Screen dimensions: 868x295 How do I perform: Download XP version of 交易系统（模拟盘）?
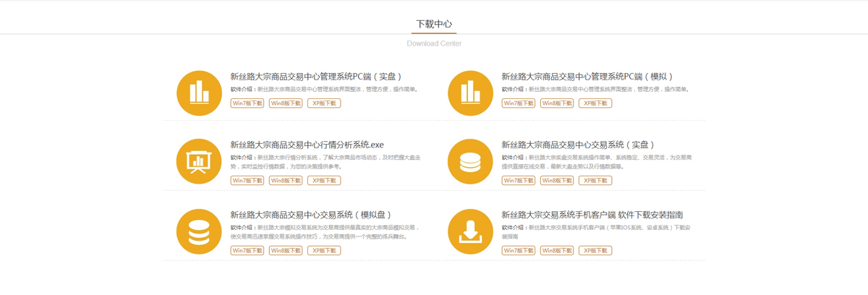click(x=324, y=251)
